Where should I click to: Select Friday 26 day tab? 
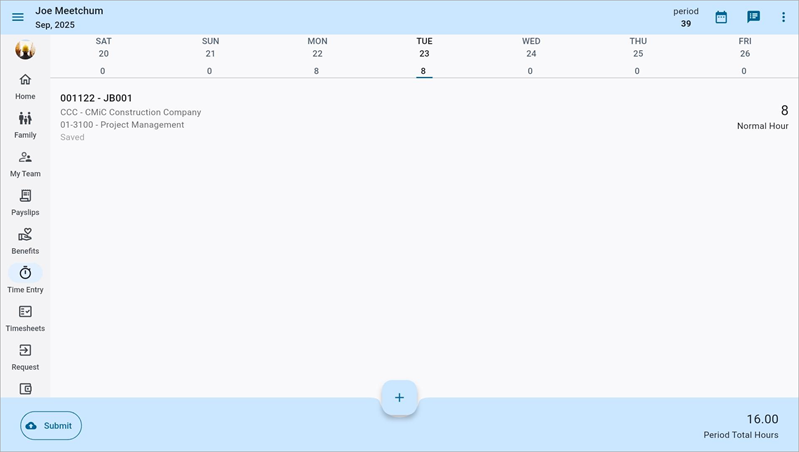tap(744, 56)
